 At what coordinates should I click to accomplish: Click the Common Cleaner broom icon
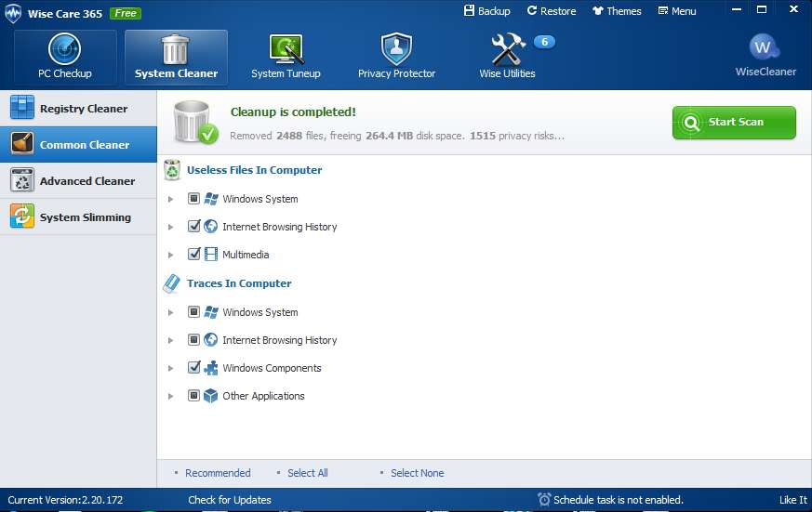[22, 144]
